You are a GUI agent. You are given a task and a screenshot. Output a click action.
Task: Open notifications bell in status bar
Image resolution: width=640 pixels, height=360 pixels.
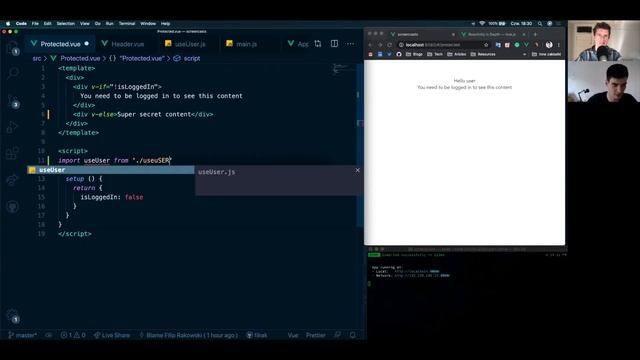coord(352,335)
